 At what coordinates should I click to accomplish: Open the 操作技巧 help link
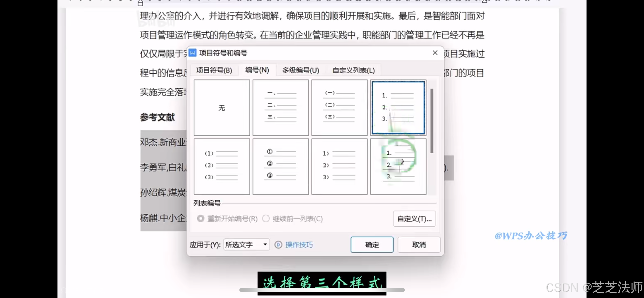(x=299, y=245)
